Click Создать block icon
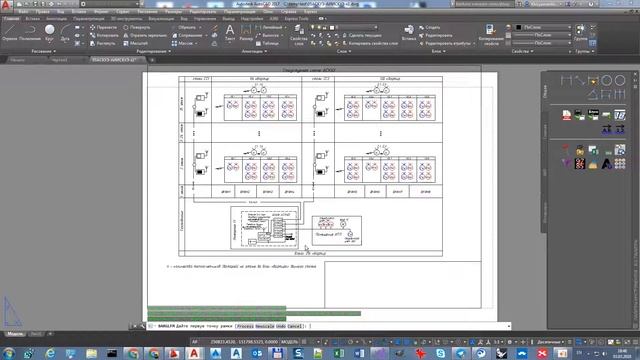 [430, 27]
